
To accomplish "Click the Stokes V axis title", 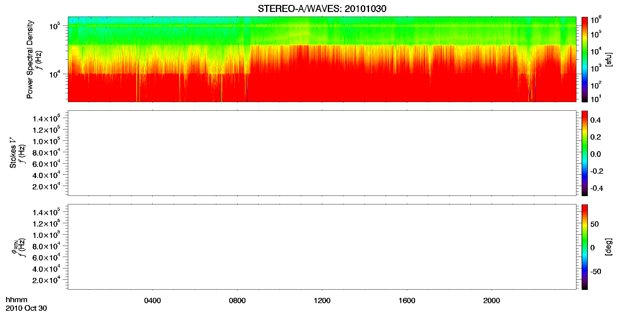I will pos(13,153).
